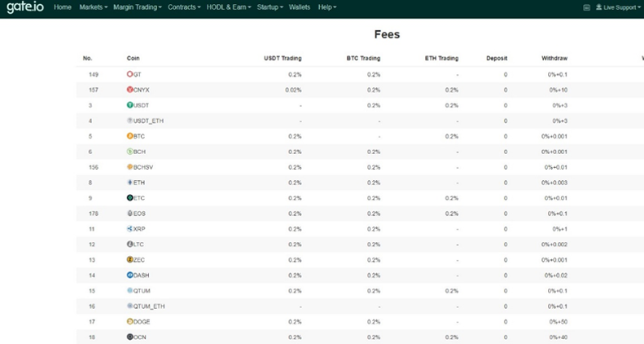Click the BCH coin icon

pyautogui.click(x=129, y=152)
